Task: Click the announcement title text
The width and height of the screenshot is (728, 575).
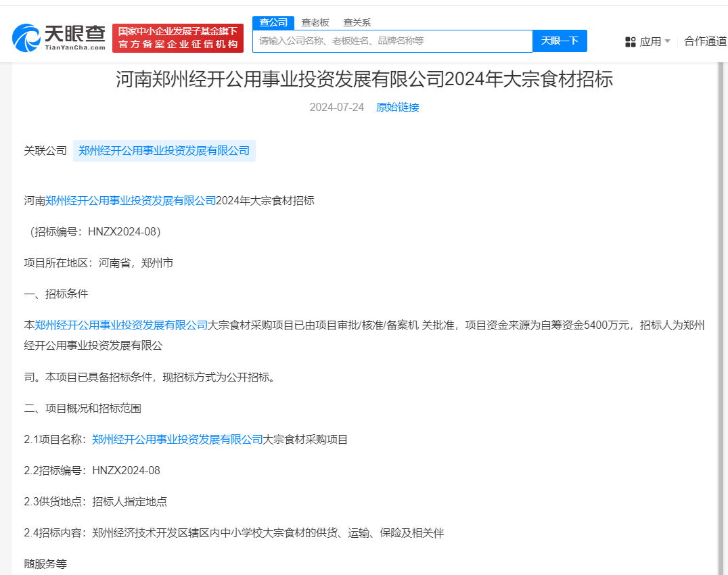Action: pyautogui.click(x=364, y=81)
